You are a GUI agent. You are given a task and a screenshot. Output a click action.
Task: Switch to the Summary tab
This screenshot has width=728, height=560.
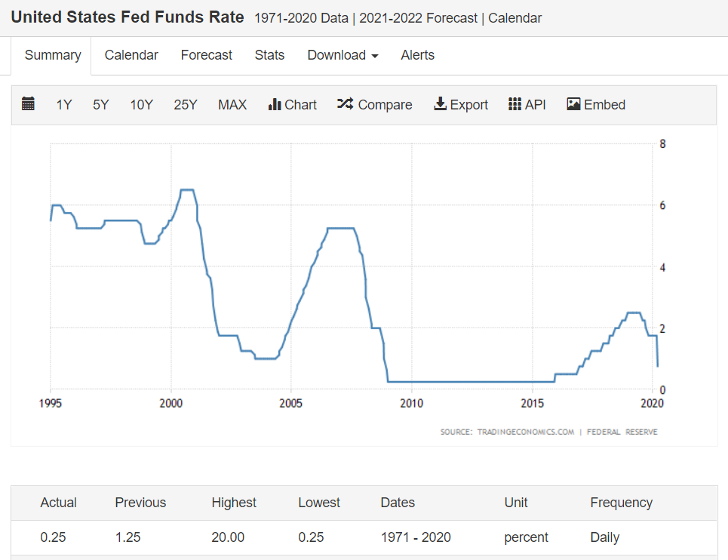(53, 55)
